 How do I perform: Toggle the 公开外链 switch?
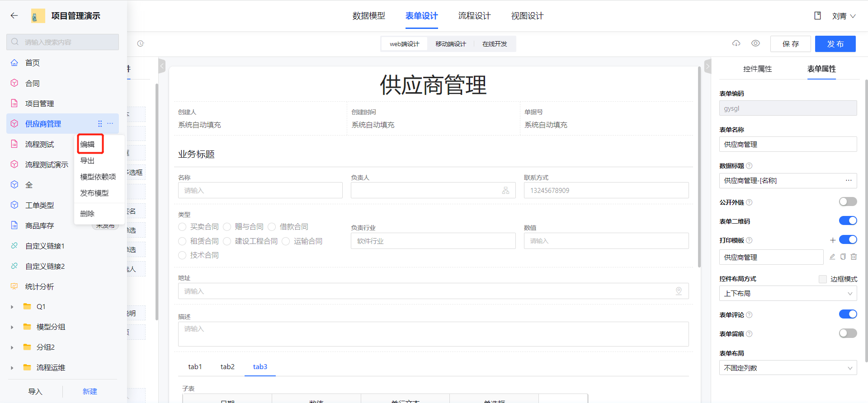coord(848,201)
